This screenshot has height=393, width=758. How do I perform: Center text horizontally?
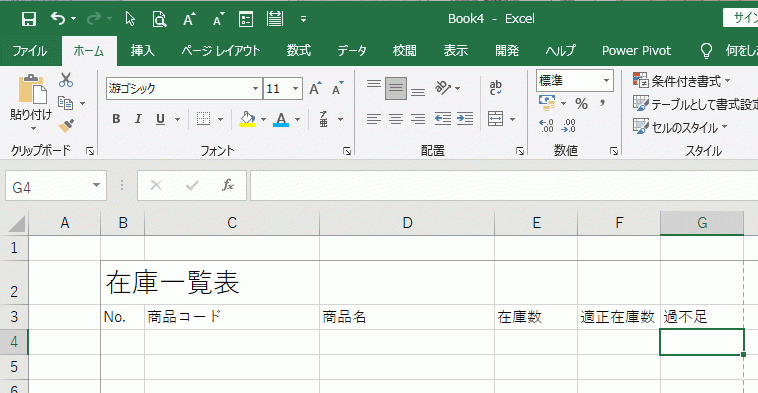pyautogui.click(x=395, y=119)
